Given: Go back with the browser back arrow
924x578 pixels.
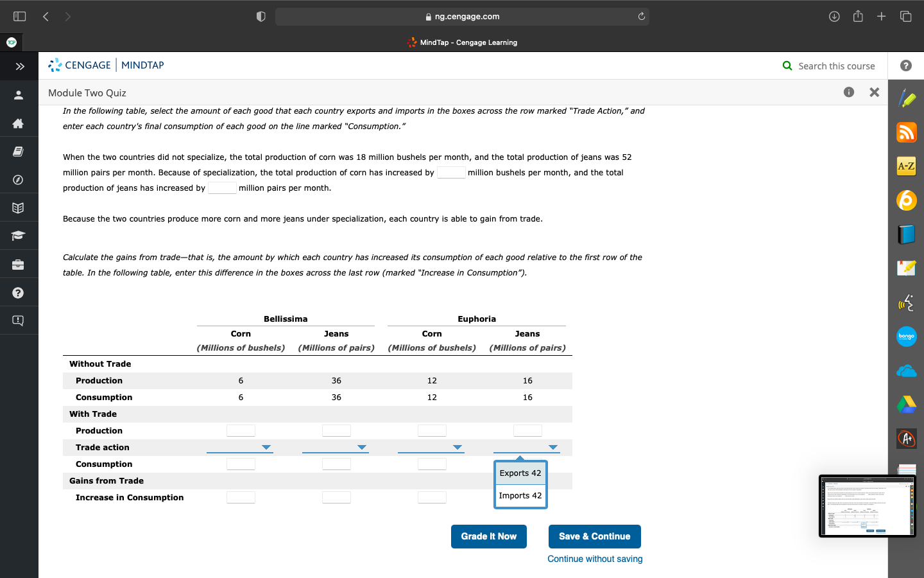Looking at the screenshot, I should [x=46, y=16].
